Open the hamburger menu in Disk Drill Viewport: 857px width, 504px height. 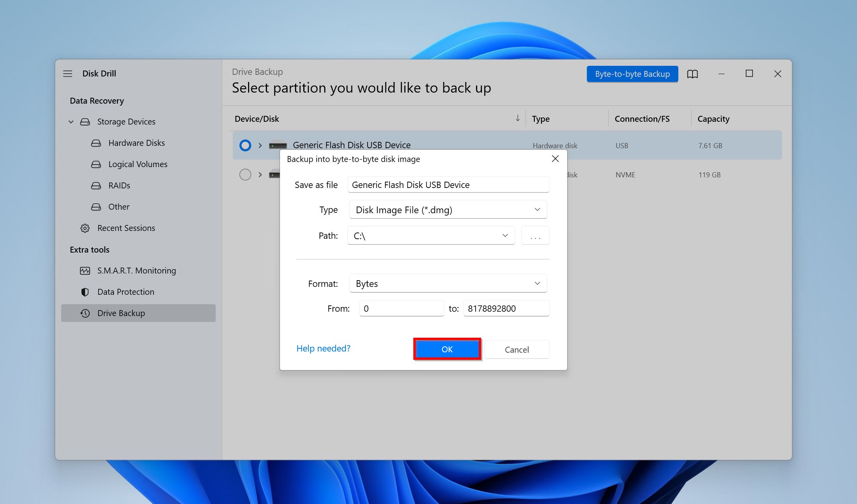coord(67,73)
